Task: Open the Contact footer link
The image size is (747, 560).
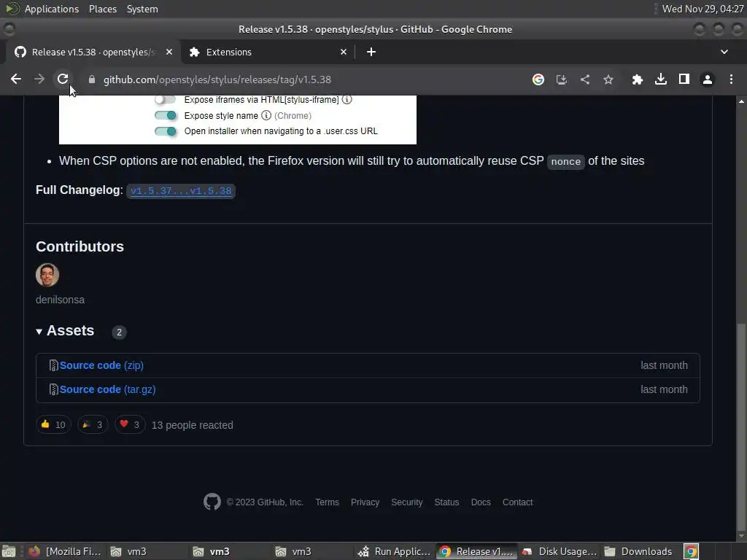Action: [x=518, y=502]
